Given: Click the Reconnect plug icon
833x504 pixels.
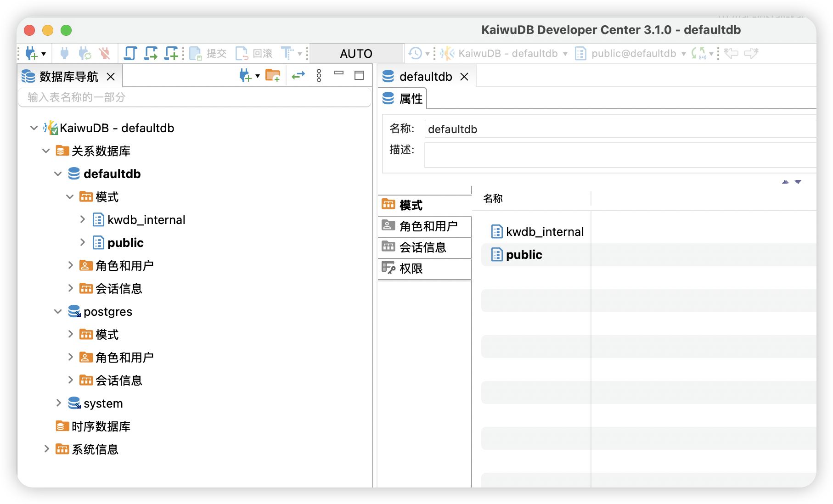Looking at the screenshot, I should [x=85, y=54].
